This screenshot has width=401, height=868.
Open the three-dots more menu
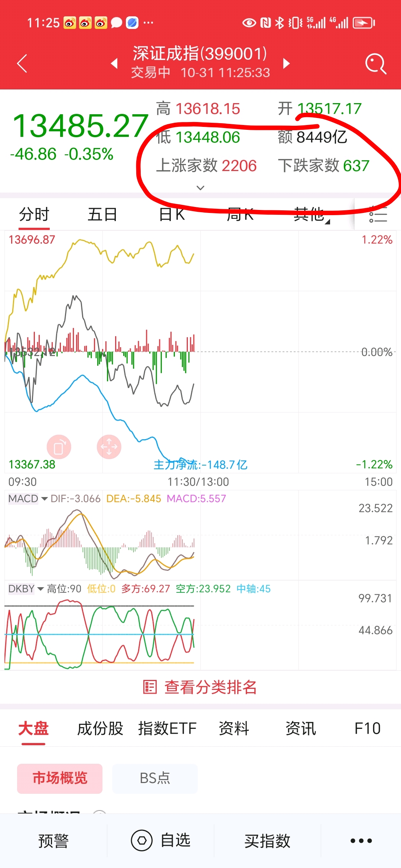click(x=361, y=841)
